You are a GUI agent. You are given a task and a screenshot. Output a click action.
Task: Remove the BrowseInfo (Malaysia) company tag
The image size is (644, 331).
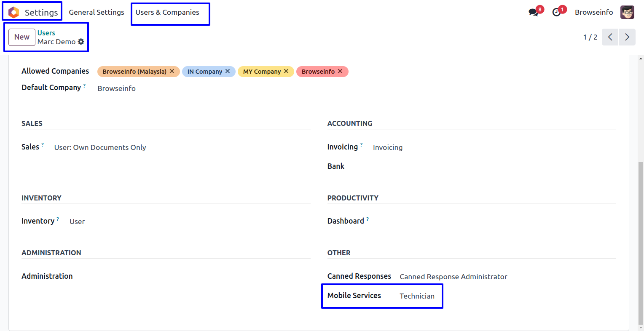[172, 71]
